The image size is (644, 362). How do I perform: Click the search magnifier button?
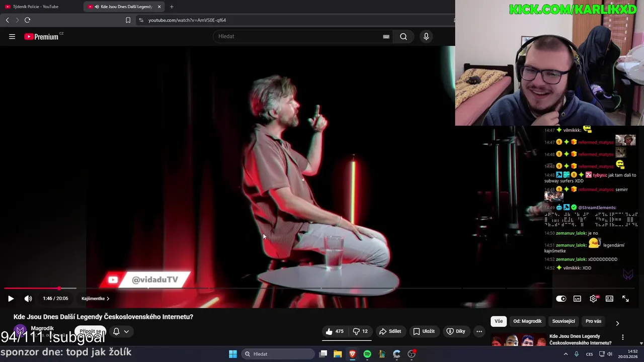(x=404, y=36)
